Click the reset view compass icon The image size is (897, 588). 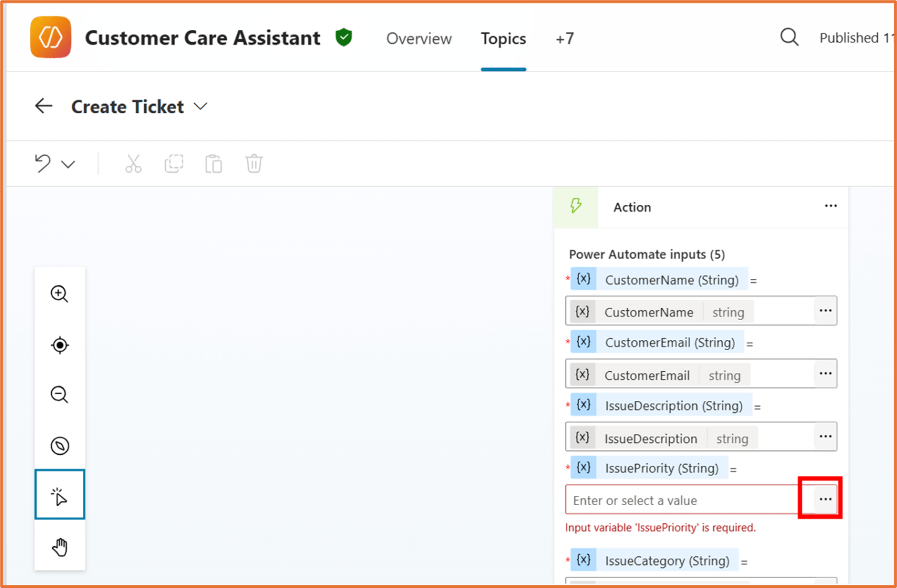click(x=59, y=446)
